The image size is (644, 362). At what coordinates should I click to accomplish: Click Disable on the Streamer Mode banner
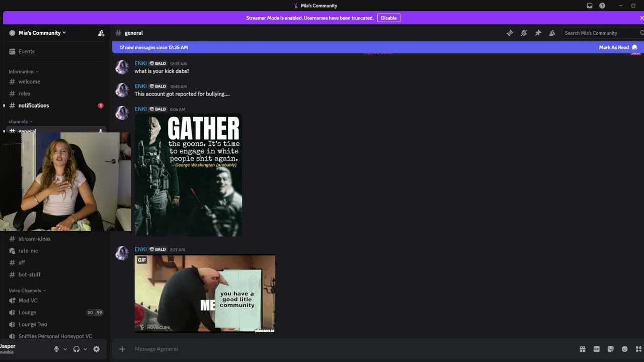tap(388, 18)
